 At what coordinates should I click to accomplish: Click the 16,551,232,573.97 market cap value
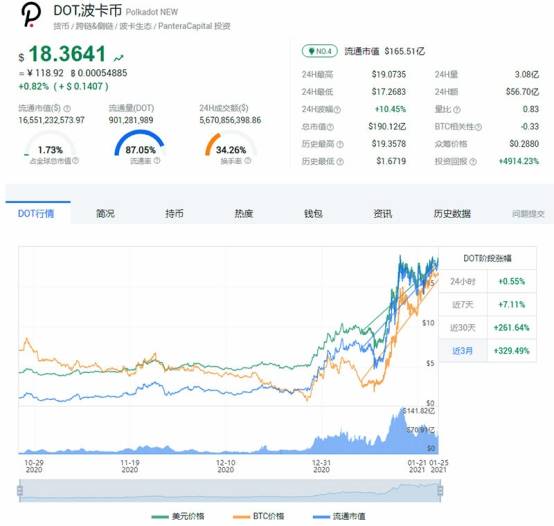pyautogui.click(x=52, y=120)
